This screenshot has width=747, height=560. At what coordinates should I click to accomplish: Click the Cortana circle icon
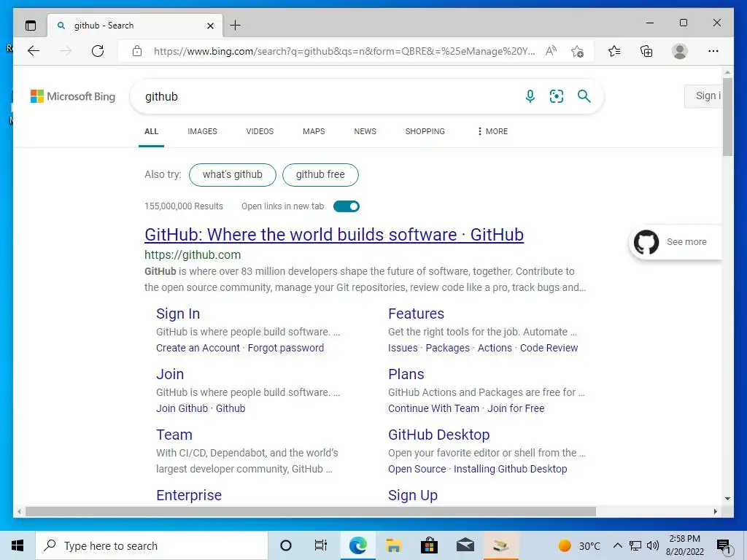[286, 545]
